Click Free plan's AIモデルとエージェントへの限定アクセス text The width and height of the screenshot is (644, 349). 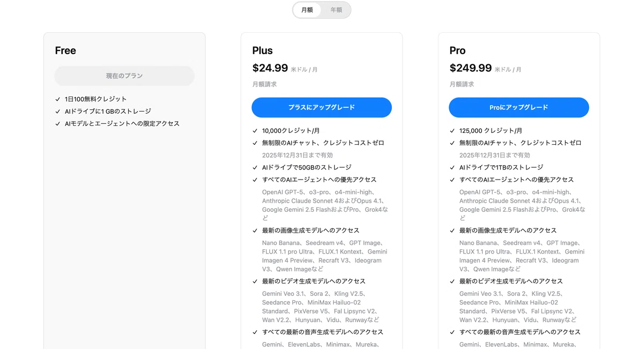(122, 124)
